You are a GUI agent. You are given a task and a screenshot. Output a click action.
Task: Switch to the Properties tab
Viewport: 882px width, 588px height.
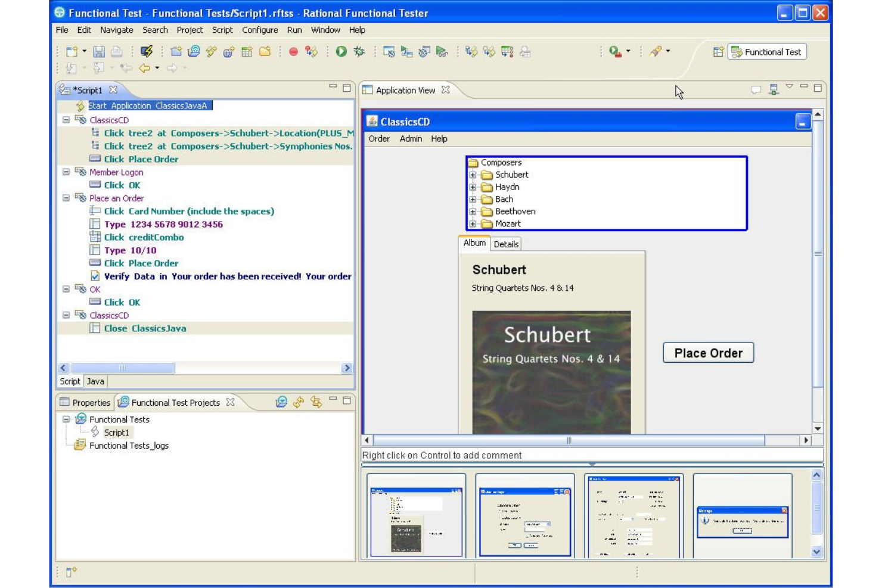pos(85,403)
